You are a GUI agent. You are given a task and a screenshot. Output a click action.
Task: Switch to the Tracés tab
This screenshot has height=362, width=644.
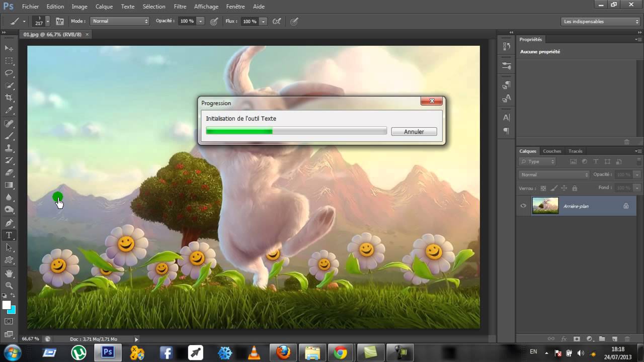click(x=575, y=151)
